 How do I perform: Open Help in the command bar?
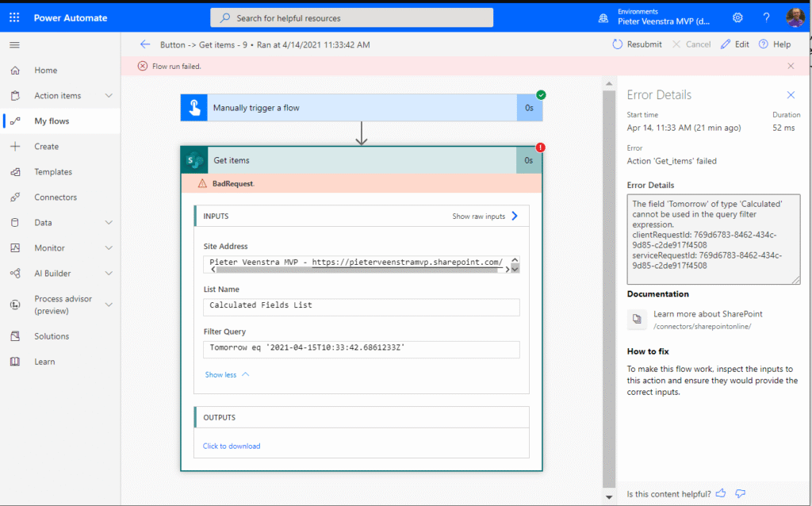[x=775, y=44]
